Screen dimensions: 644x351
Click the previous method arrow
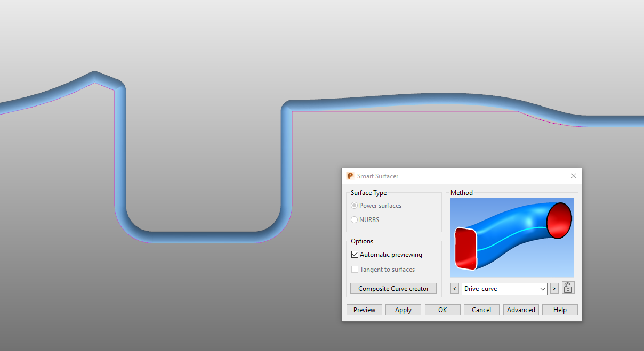(454, 288)
